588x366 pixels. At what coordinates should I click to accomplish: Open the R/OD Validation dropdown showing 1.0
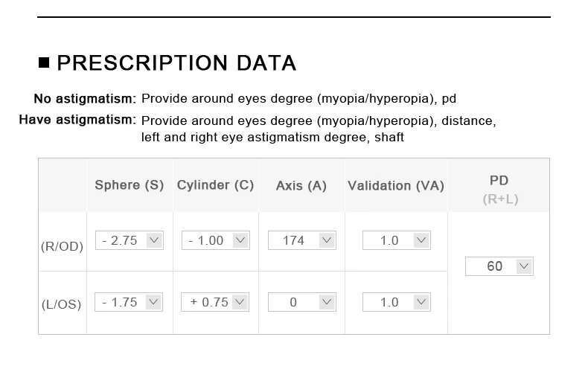[x=397, y=240]
